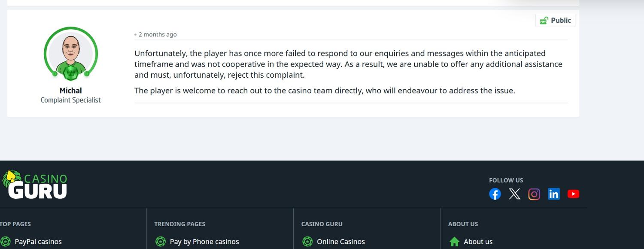Viewport: 644px width, 249px height.
Task: Click the '2 months ago' timestamp
Action: (158, 34)
